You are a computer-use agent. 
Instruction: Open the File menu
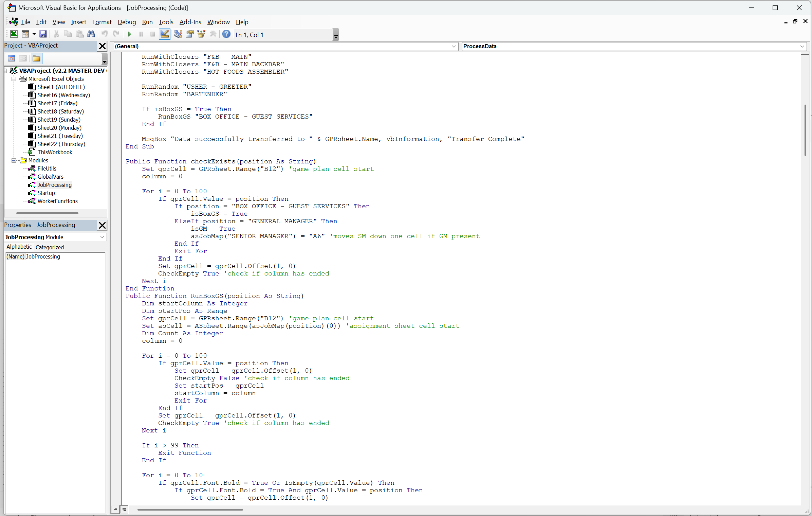click(x=26, y=22)
